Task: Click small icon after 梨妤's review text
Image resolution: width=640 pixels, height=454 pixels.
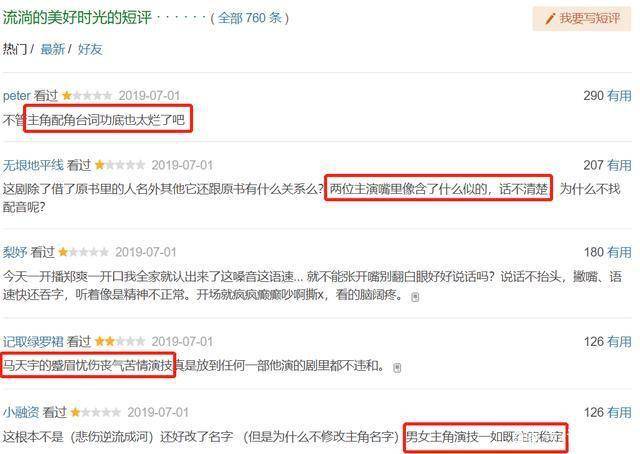Action: coord(415,297)
